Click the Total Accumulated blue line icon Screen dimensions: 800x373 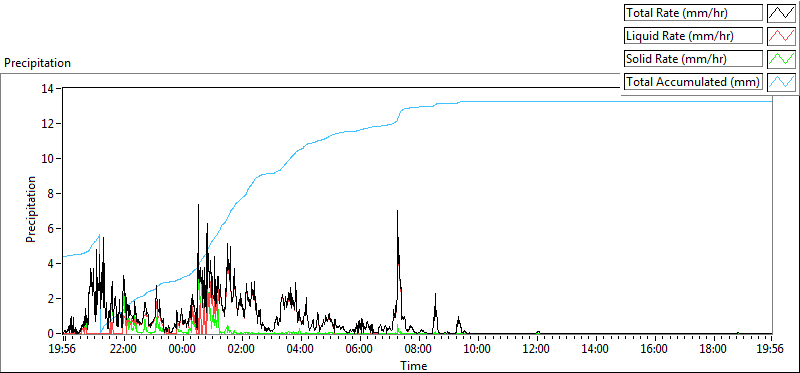point(781,81)
